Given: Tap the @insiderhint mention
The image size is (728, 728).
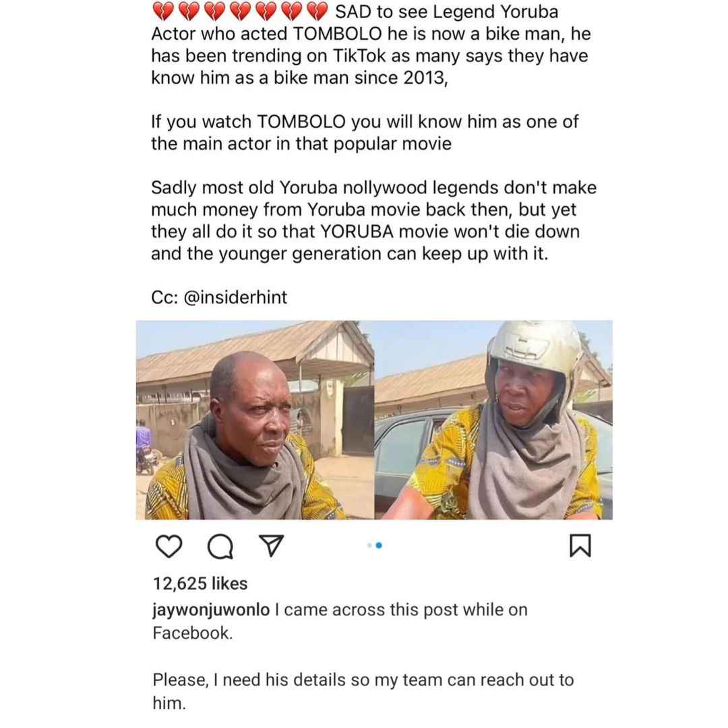Looking at the screenshot, I should 236,297.
